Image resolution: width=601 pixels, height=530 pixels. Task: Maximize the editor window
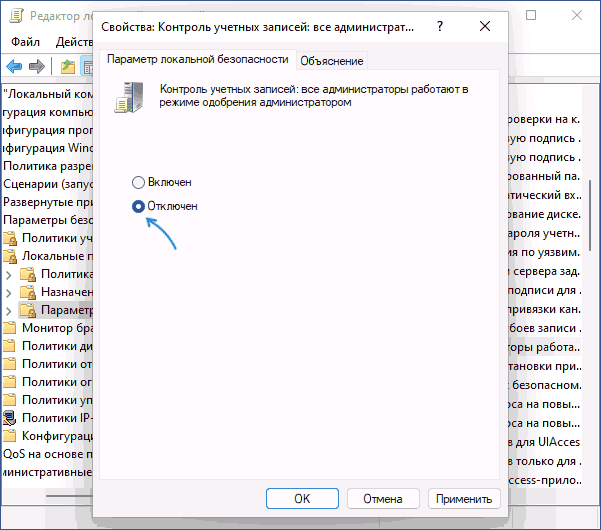(531, 15)
